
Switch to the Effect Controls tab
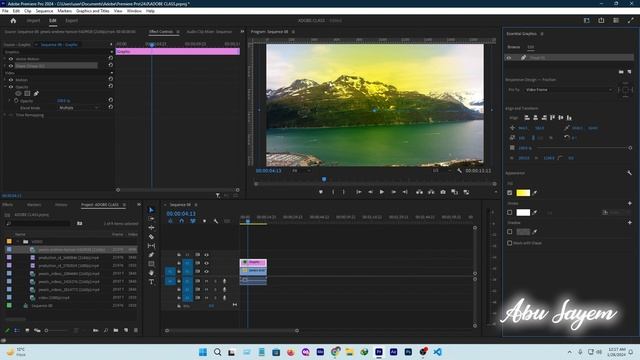[161, 31]
